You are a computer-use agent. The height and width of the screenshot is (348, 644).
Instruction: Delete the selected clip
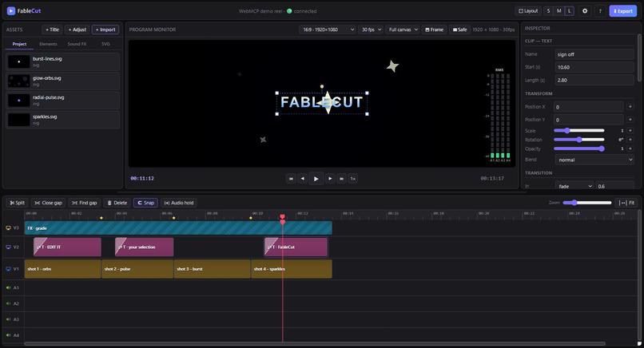[117, 203]
